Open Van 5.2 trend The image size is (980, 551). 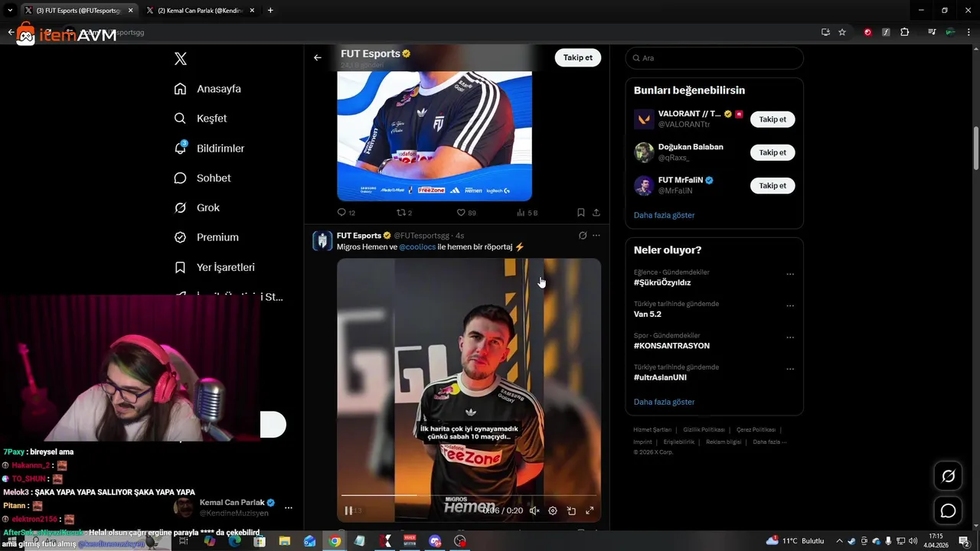[648, 314]
